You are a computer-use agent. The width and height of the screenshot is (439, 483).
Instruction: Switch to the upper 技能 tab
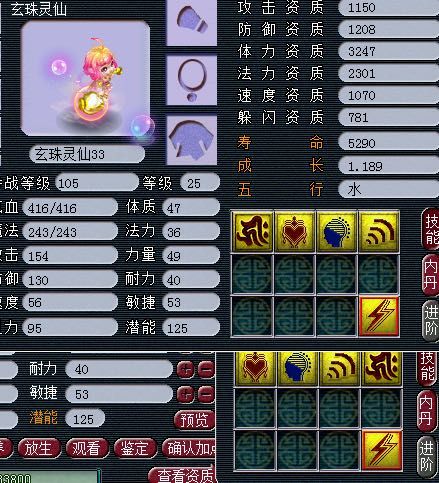click(431, 229)
